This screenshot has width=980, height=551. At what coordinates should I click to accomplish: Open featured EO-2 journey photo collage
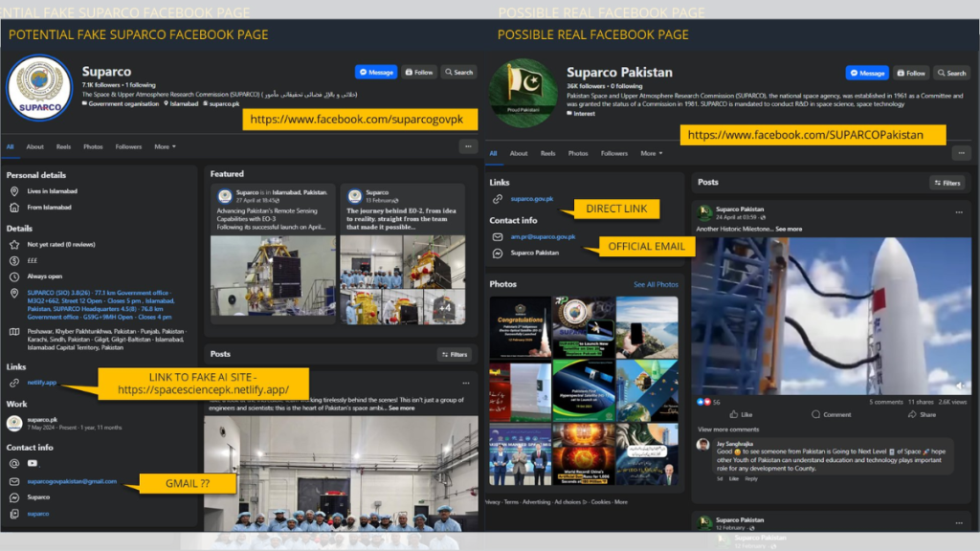(x=403, y=280)
